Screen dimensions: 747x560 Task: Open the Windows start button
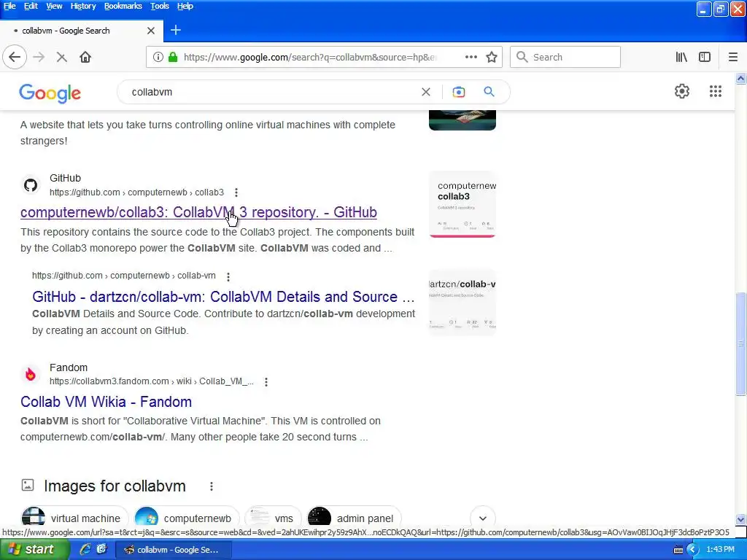pyautogui.click(x=34, y=550)
